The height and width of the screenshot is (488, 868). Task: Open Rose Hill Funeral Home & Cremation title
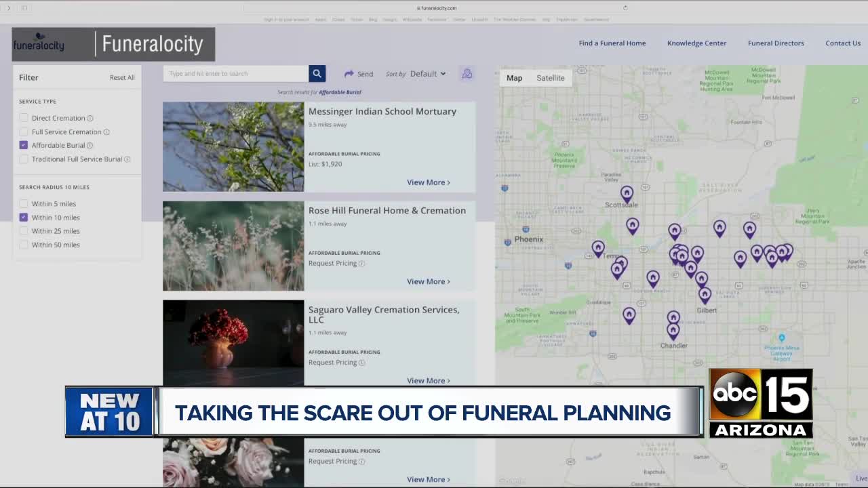(x=387, y=211)
